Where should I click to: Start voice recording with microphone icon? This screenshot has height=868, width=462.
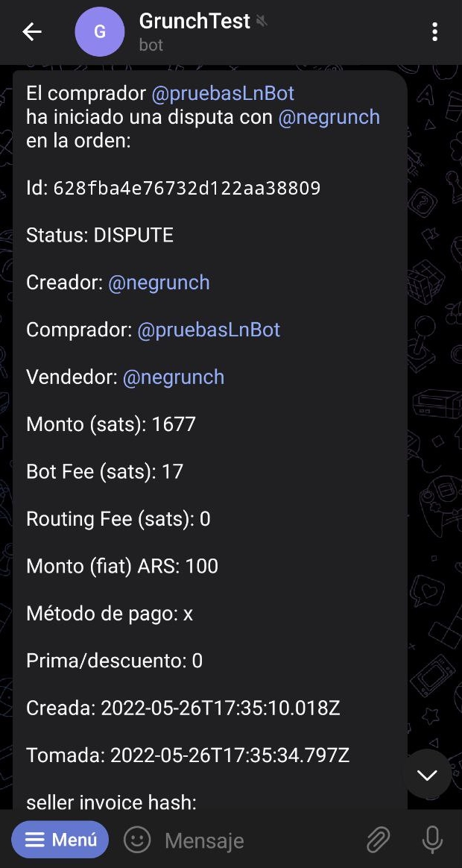point(432,840)
